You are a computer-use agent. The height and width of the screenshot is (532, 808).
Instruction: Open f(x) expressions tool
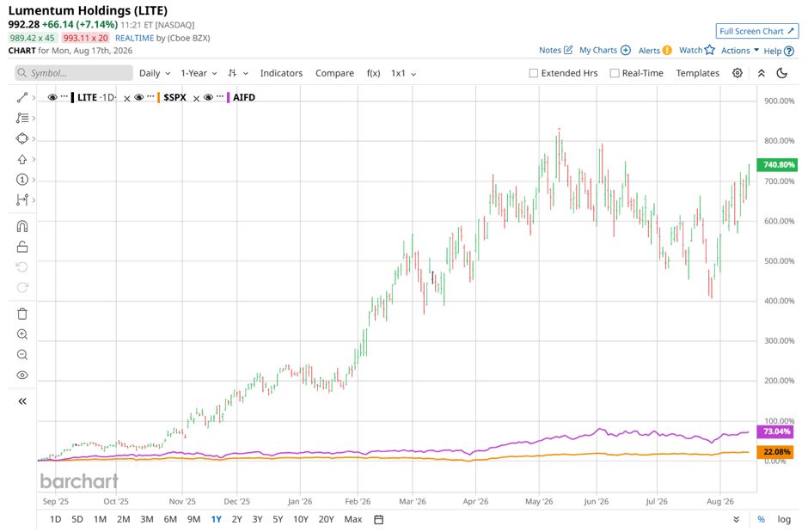tap(374, 73)
